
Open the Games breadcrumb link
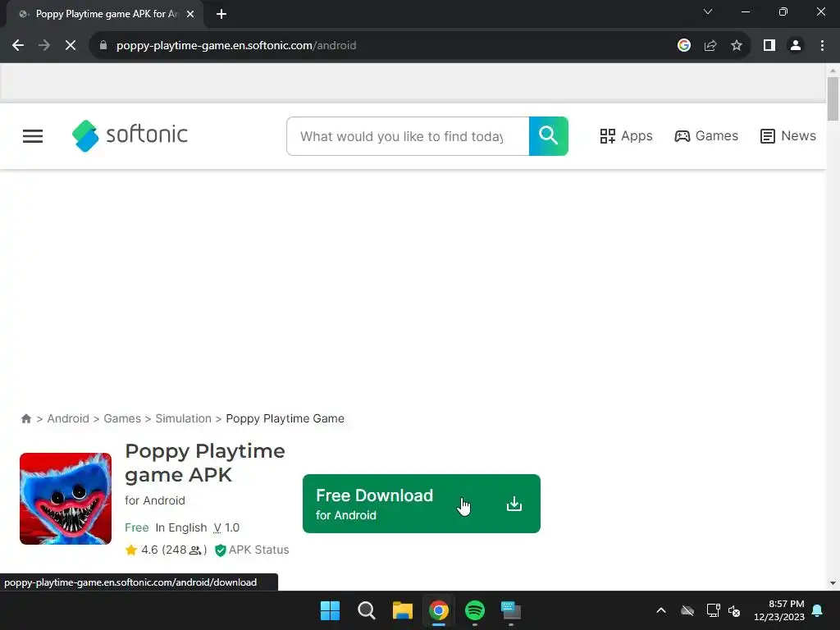coord(122,418)
